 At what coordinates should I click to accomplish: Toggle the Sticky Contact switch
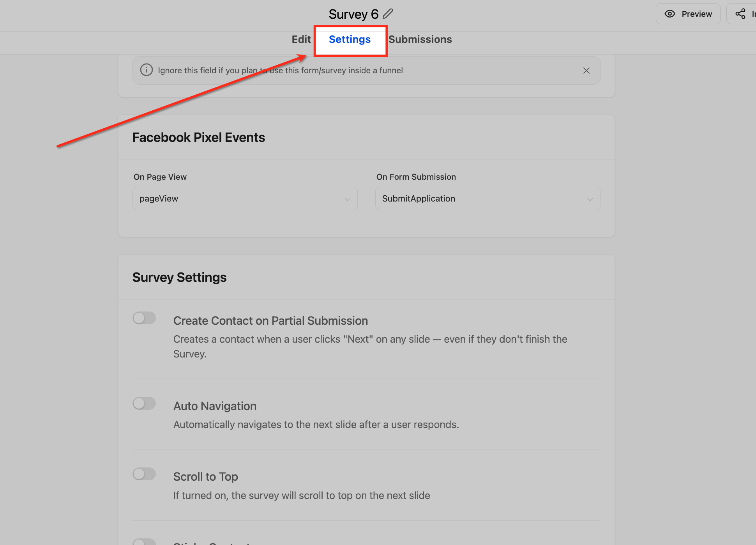point(144,542)
